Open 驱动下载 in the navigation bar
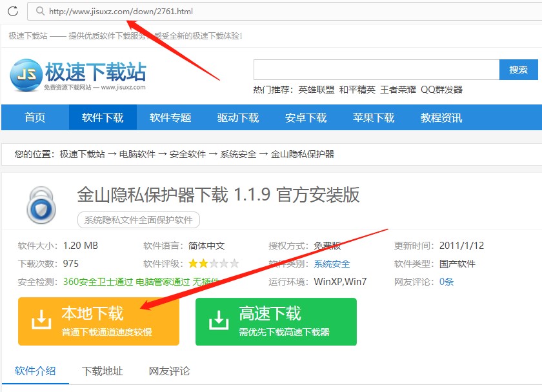This screenshot has width=542, height=392. point(238,117)
